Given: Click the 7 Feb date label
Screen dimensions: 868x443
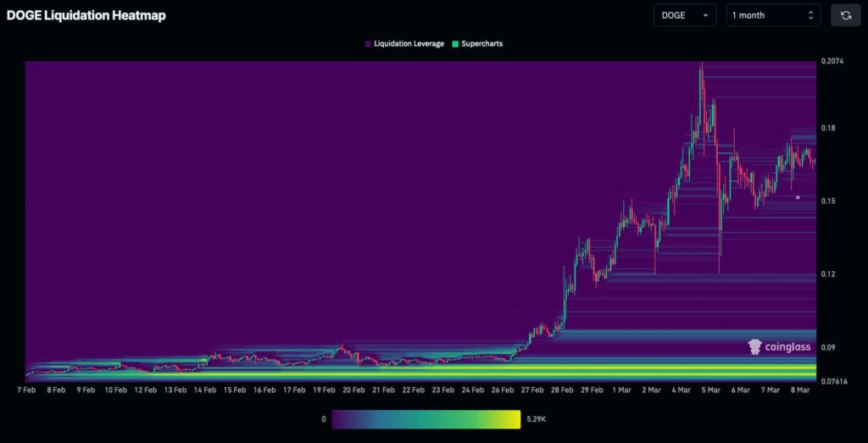Looking at the screenshot, I should (x=26, y=390).
